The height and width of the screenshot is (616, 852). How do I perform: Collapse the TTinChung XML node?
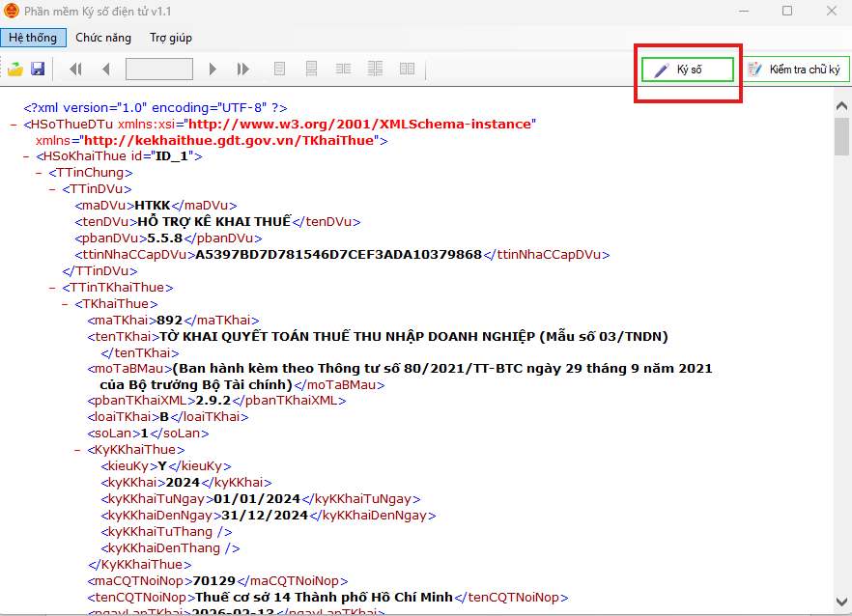pos(40,173)
